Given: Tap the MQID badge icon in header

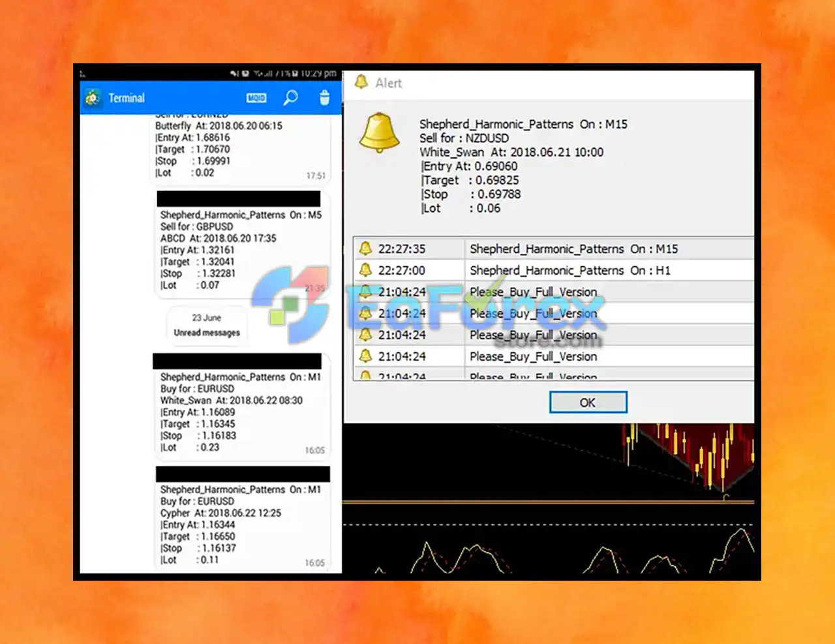Looking at the screenshot, I should 256,98.
